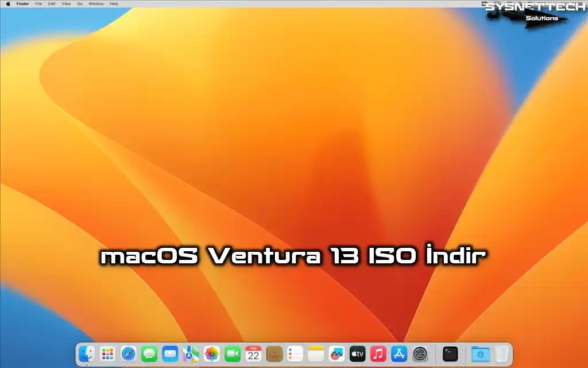Launch Reminders from the Dock

pyautogui.click(x=295, y=354)
